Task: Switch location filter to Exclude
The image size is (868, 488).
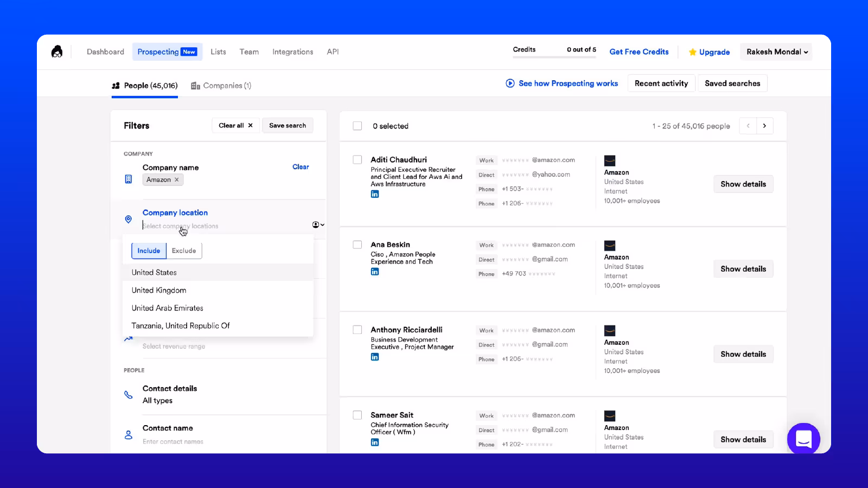Action: 184,251
